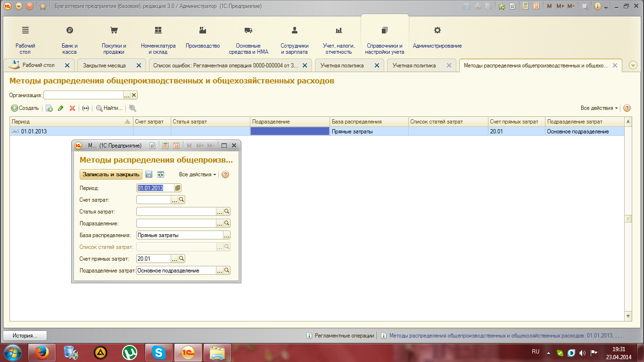Click the Создать button
This screenshot has width=644, height=362.
25,108
